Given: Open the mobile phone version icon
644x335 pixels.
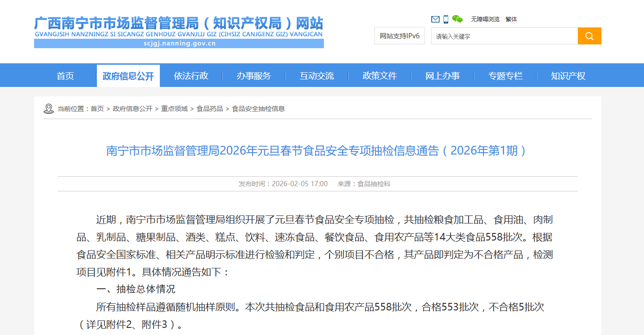Looking at the screenshot, I should (x=446, y=19).
